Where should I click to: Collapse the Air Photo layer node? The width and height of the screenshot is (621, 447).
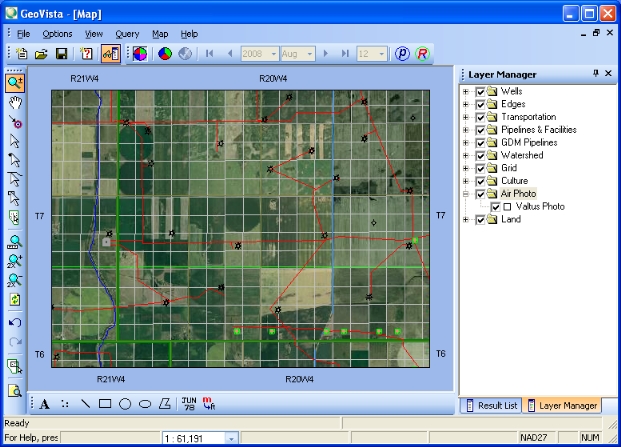point(466,194)
